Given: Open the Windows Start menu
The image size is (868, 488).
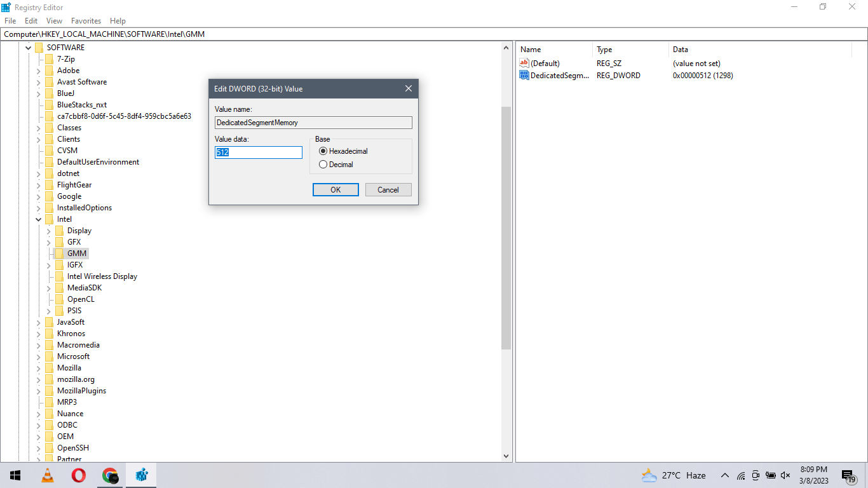Looking at the screenshot, I should point(15,475).
